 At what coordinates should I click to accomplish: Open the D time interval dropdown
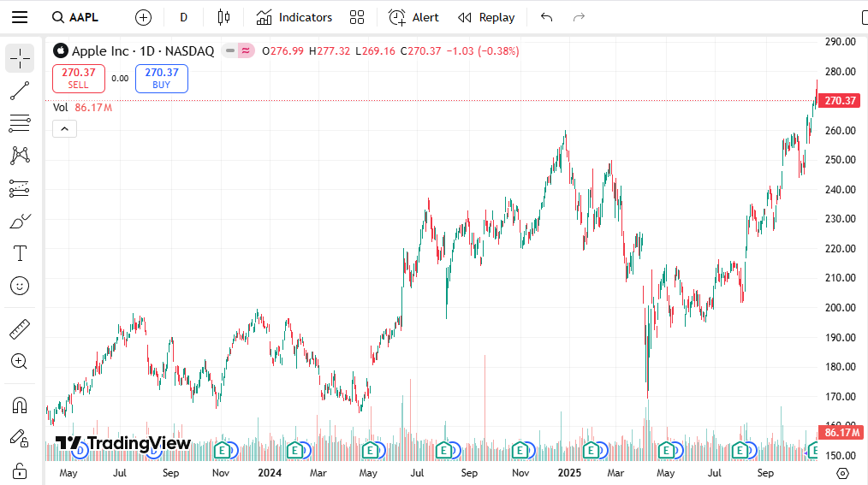183,17
